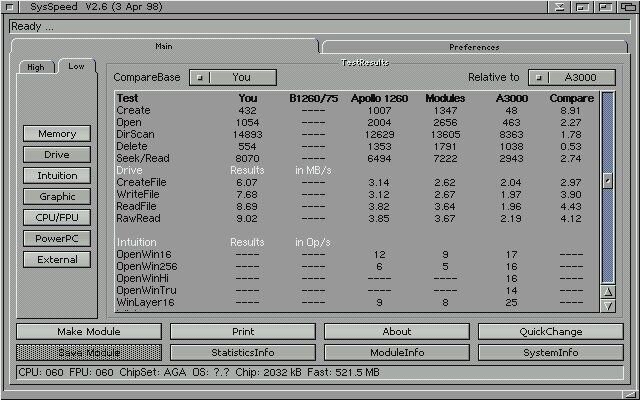Viewport: 640px width, 400px height.
Task: Click the Modules column header
Action: click(x=445, y=98)
